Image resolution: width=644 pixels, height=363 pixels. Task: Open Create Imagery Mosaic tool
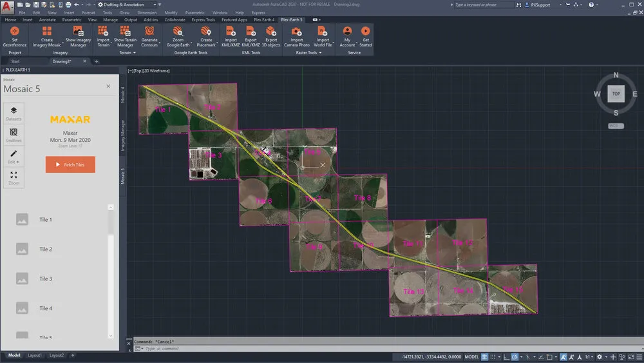click(47, 37)
